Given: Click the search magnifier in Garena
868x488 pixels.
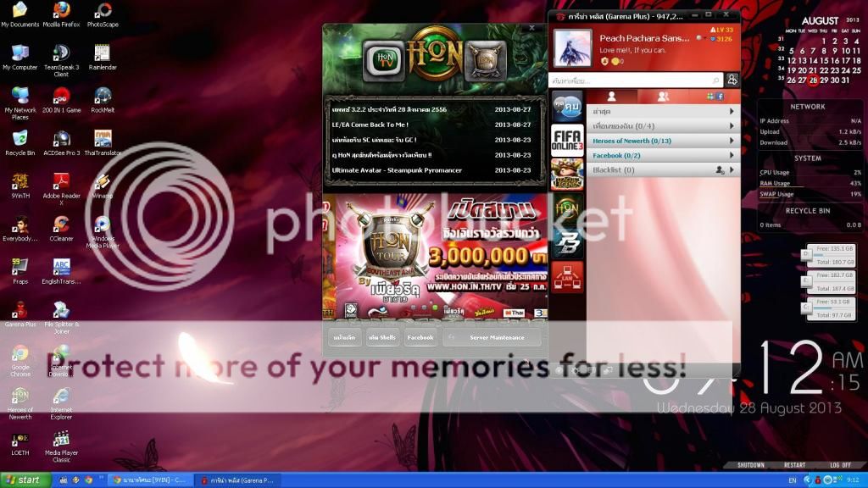Looking at the screenshot, I should [x=715, y=80].
